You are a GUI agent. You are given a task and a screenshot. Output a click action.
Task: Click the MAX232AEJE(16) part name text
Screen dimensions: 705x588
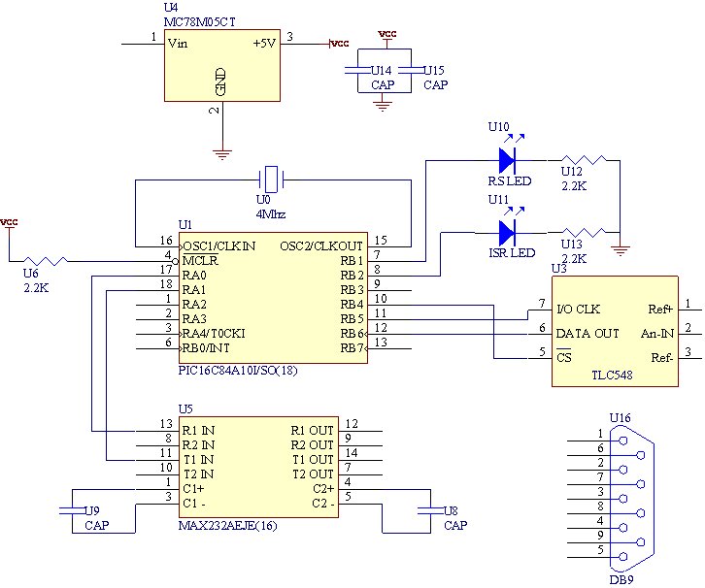coord(227,525)
